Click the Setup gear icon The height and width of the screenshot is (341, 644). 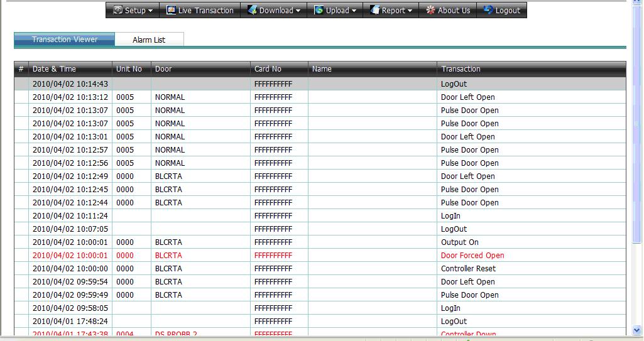pos(117,10)
